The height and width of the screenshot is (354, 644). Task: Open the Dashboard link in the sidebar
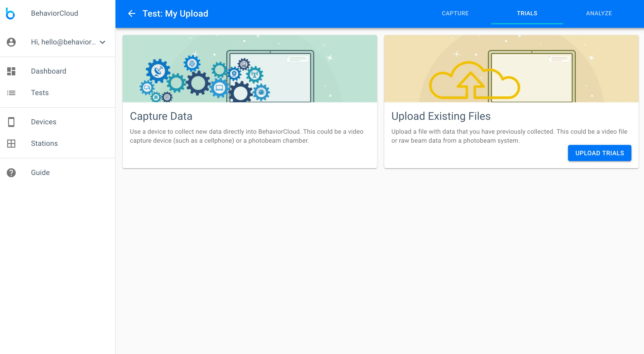(49, 71)
